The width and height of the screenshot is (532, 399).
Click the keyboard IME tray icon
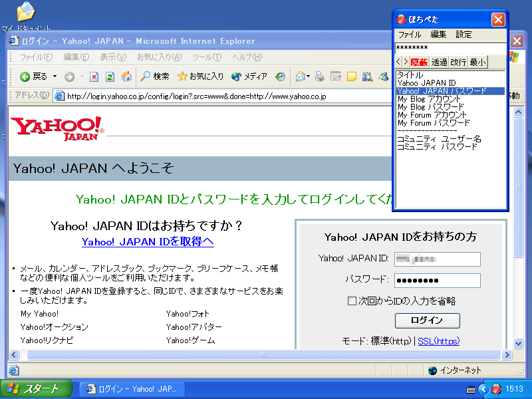471,390
